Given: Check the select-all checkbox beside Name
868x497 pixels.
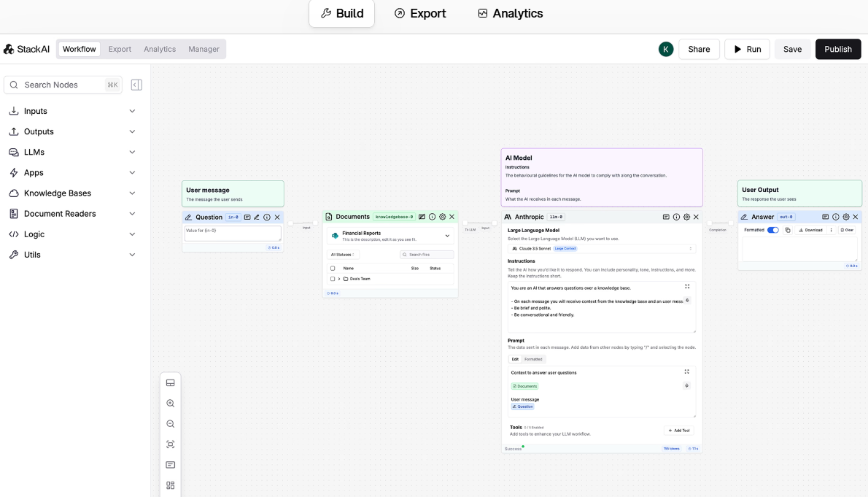Looking at the screenshot, I should 333,268.
